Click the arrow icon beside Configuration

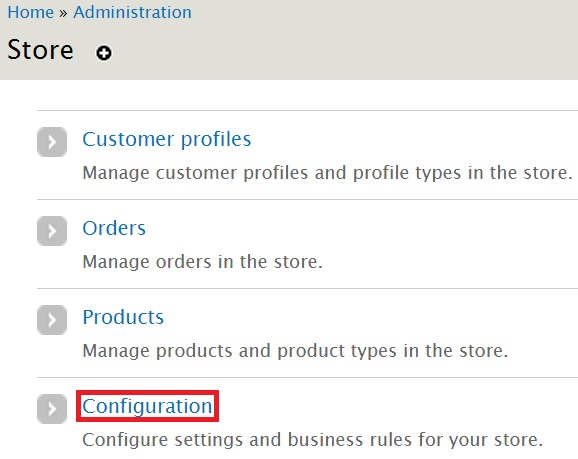click(52, 409)
